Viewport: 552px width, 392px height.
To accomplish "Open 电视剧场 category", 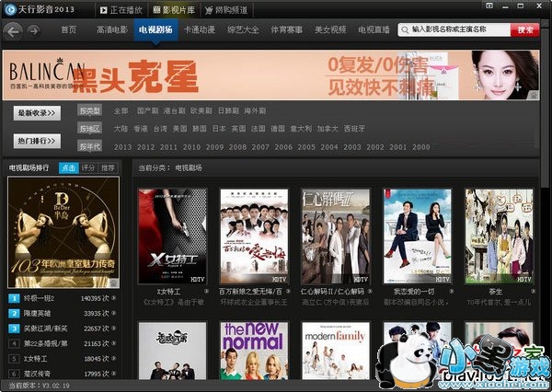I will 155,30.
